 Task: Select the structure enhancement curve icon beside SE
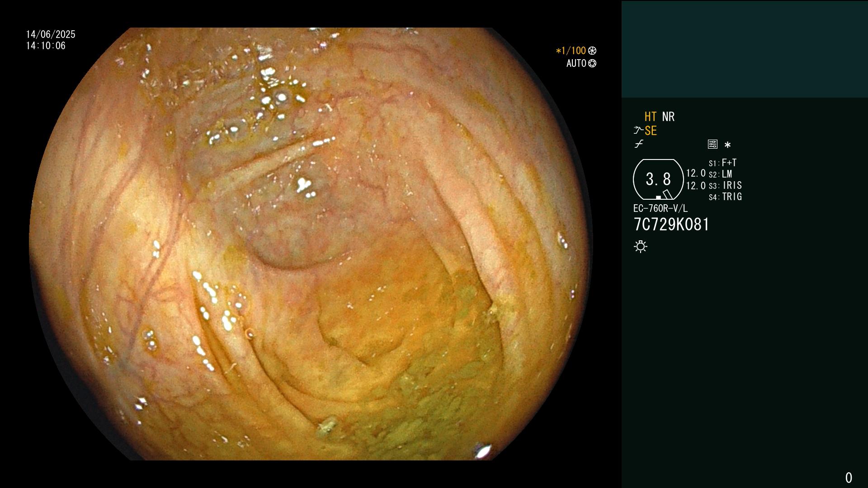pos(638,131)
